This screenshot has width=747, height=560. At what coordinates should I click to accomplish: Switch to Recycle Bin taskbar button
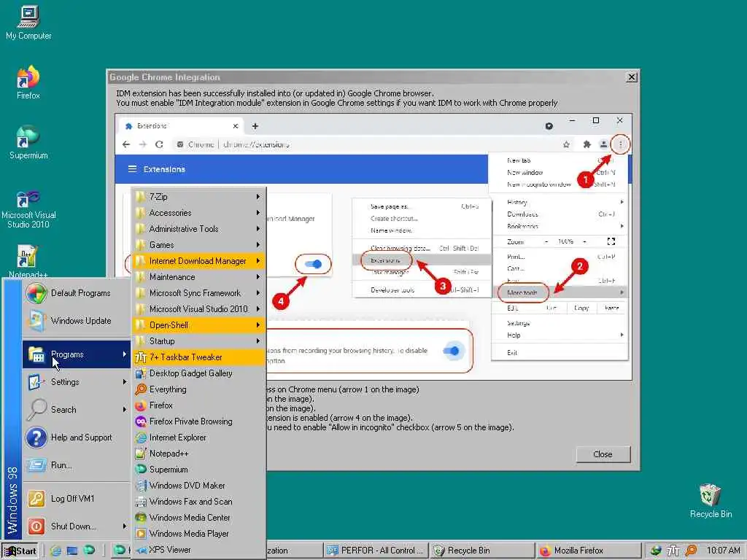481,551
